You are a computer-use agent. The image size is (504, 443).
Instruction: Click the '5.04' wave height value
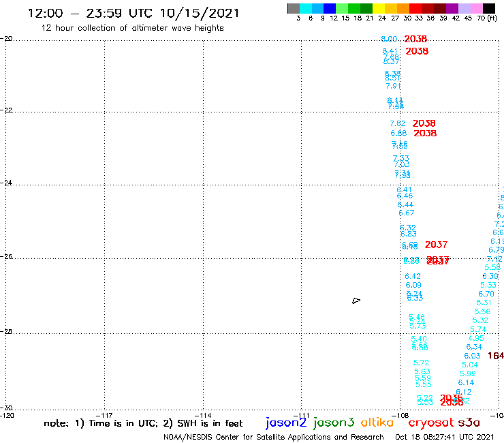[470, 365]
